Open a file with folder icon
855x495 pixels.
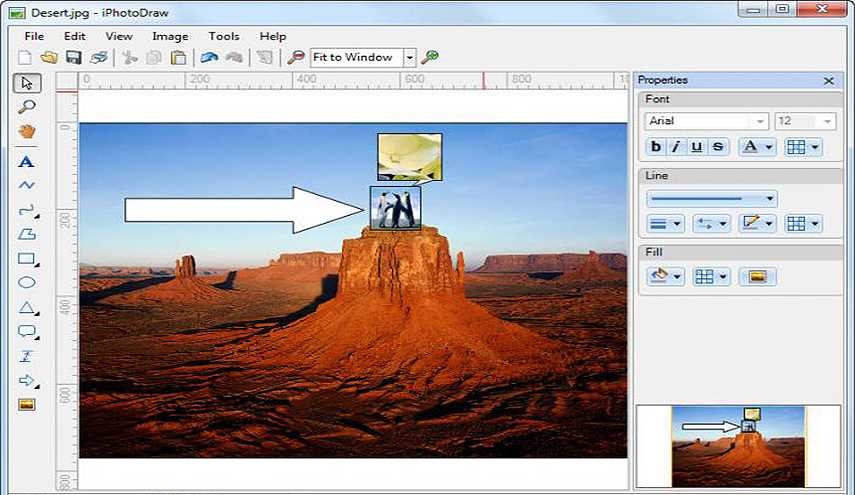[x=49, y=57]
